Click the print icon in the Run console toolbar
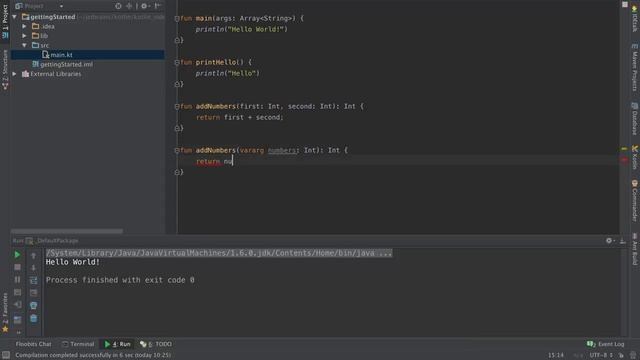640x360 pixels. tap(33, 305)
